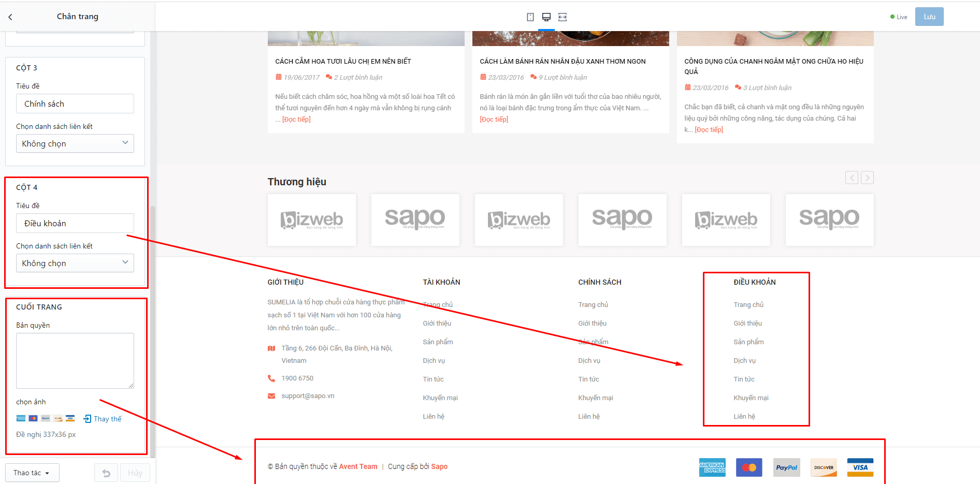980x484 pixels.
Task: Click Sản phẩm under ĐIỀU KHOẢN
Action: 748,342
